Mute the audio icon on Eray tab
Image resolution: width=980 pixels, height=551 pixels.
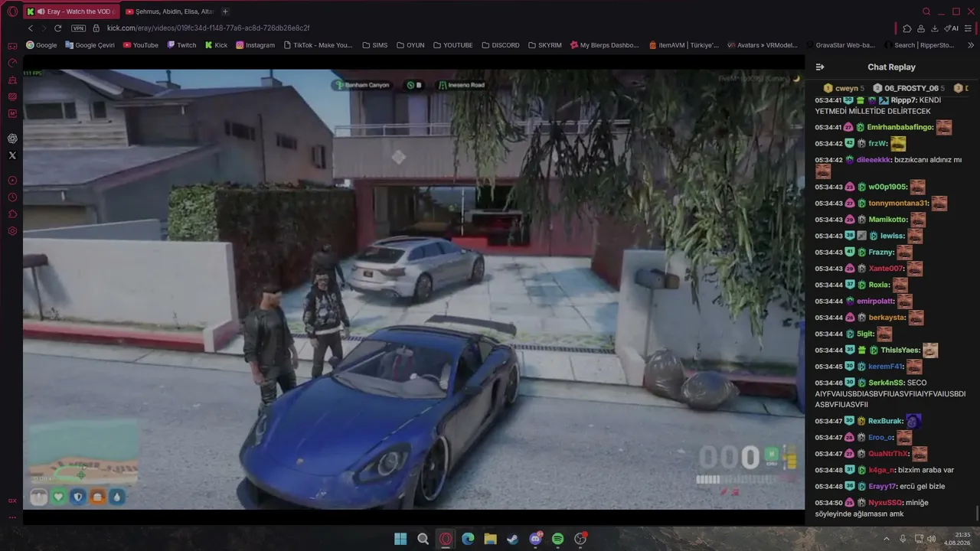(x=41, y=11)
